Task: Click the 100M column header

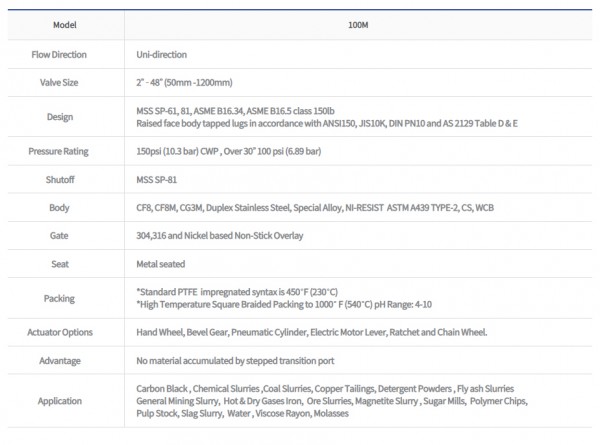Action: [360, 20]
